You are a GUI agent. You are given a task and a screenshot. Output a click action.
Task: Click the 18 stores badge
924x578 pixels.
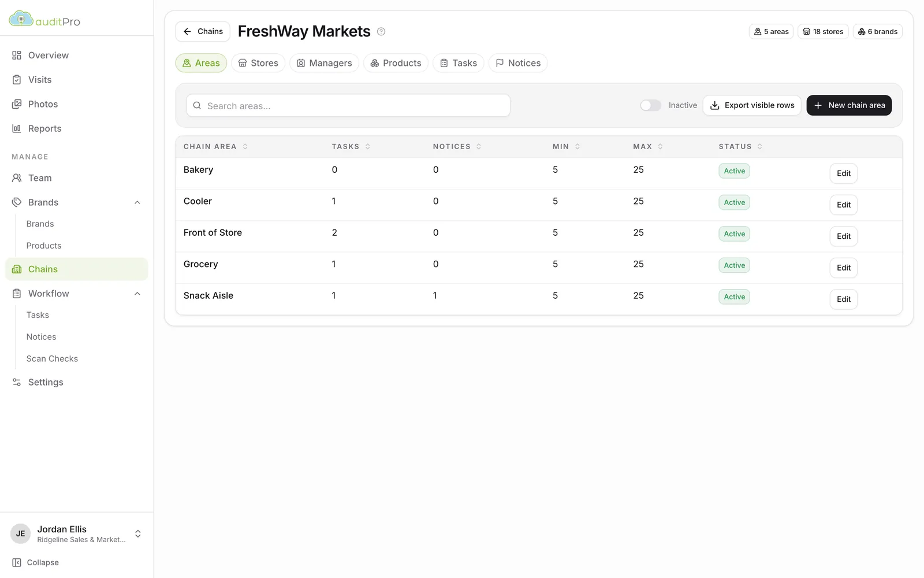pyautogui.click(x=823, y=32)
